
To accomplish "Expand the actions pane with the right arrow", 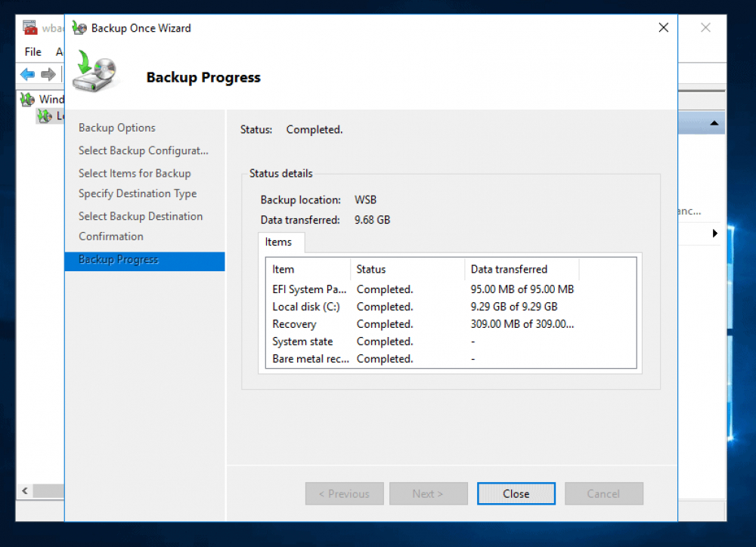I will [x=714, y=233].
